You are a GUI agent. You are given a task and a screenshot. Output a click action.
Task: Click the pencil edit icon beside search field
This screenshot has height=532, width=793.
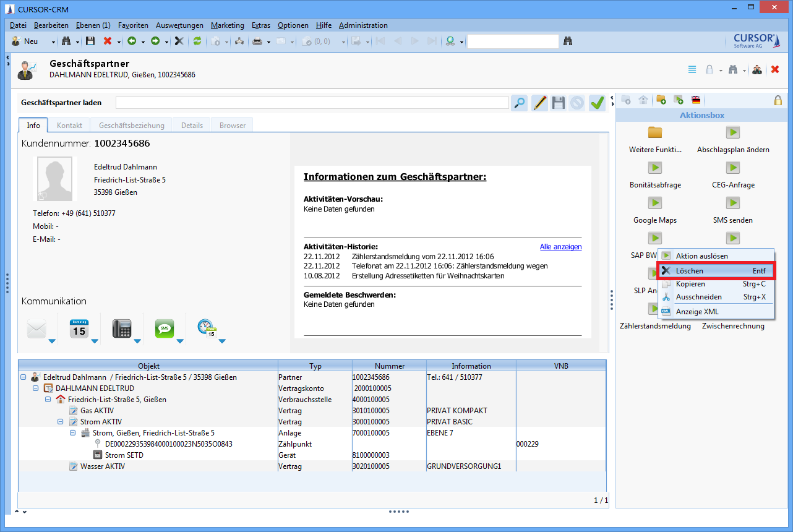539,103
